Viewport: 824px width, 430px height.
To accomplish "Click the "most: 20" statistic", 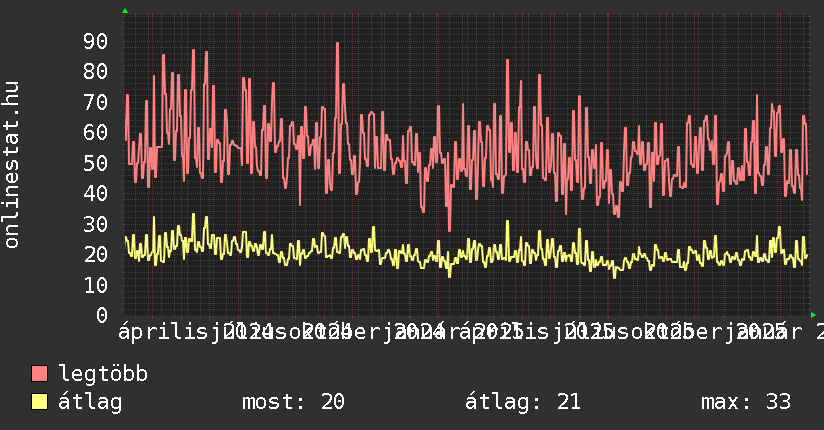I will coord(293,402).
